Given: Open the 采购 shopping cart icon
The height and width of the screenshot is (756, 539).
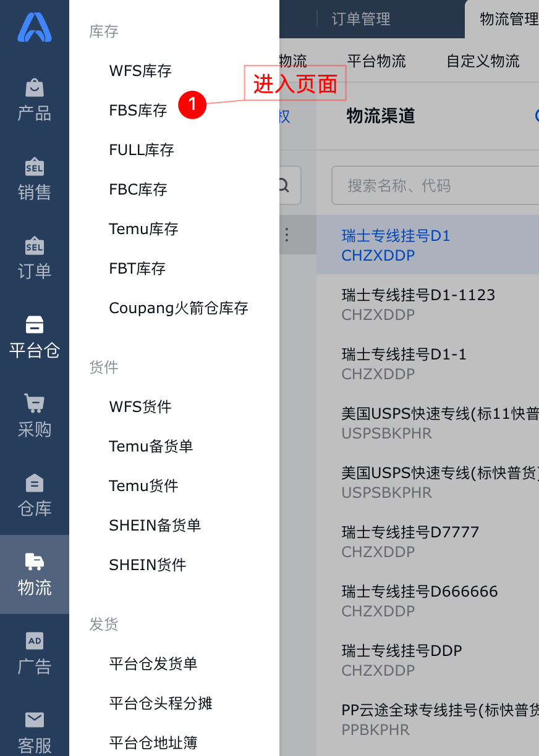Looking at the screenshot, I should [x=35, y=403].
